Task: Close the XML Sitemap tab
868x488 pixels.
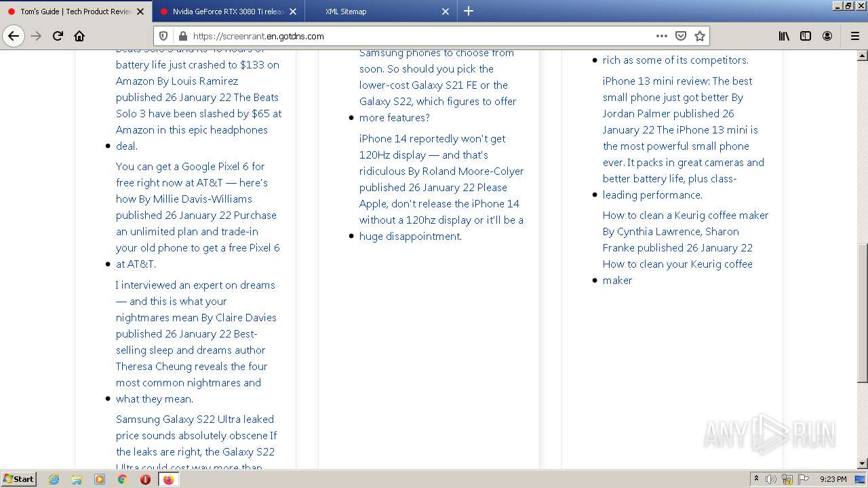Action: click(x=445, y=12)
